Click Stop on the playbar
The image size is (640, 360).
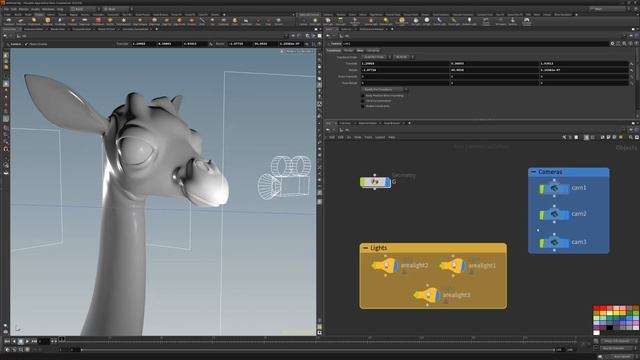pyautogui.click(x=20, y=341)
